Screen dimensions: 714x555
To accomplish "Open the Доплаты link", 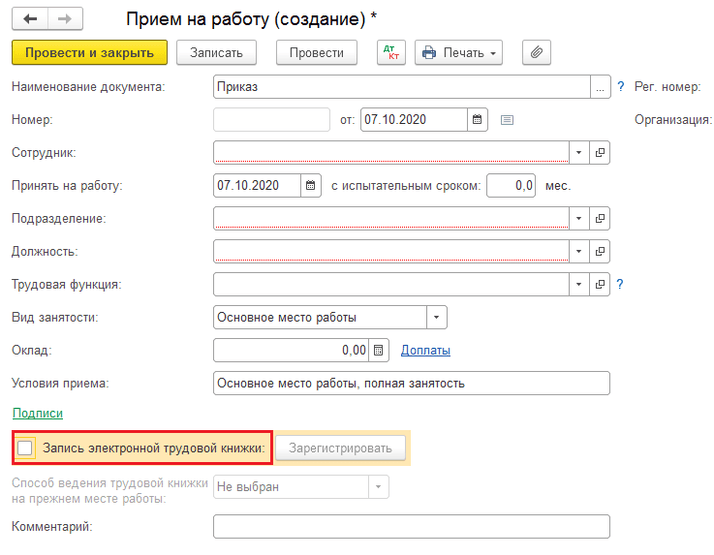I will click(425, 350).
